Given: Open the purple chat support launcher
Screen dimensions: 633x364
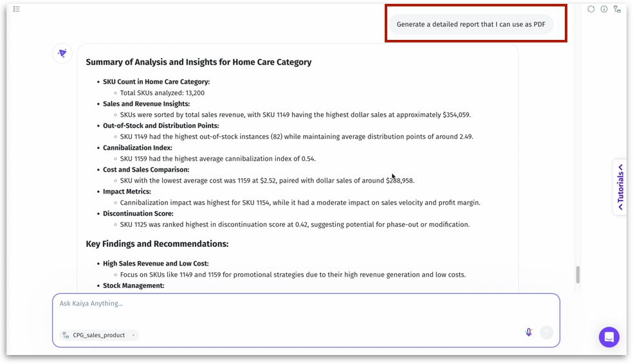Looking at the screenshot, I should (x=609, y=337).
